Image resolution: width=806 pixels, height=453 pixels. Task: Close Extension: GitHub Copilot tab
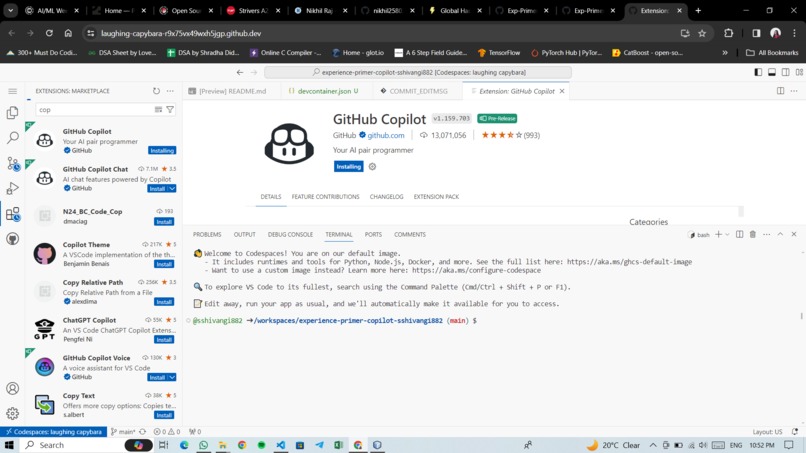(562, 91)
